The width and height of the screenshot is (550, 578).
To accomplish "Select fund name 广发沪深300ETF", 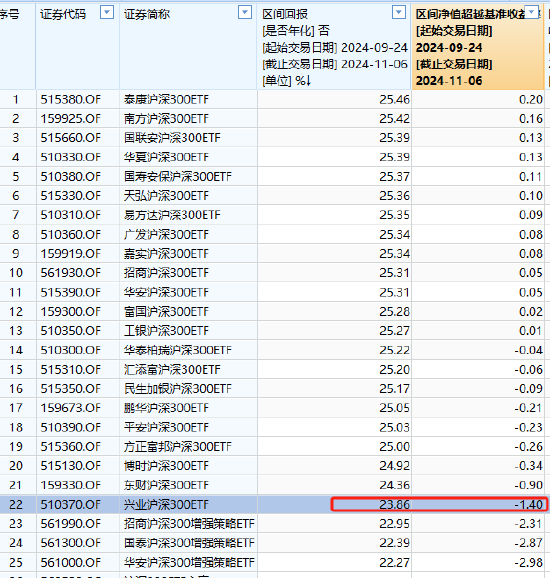I will pos(166,234).
